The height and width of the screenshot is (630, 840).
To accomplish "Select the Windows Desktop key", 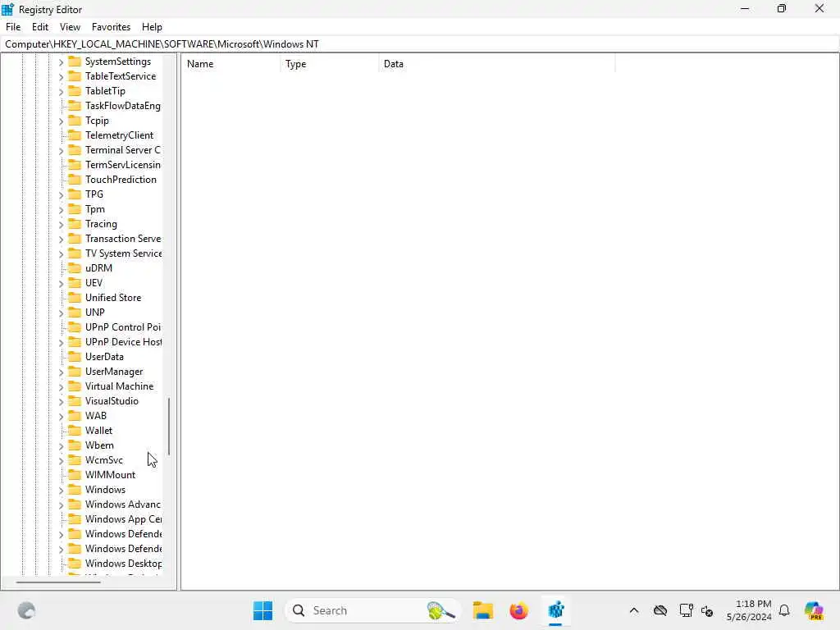I will [123, 564].
